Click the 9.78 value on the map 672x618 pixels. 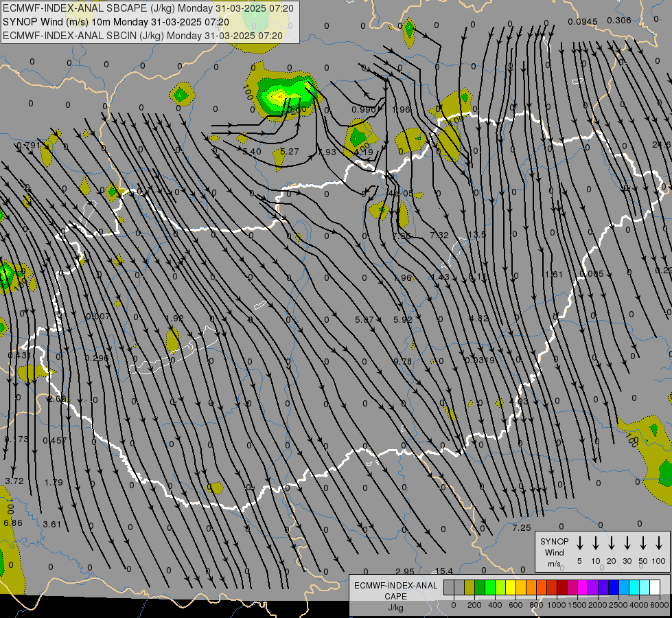pyautogui.click(x=402, y=362)
